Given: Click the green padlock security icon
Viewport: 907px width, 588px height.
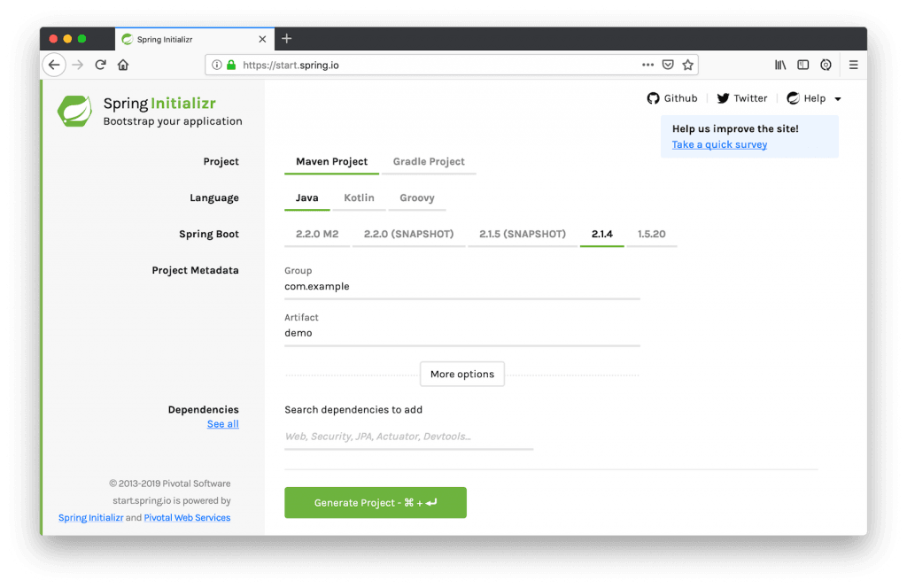Looking at the screenshot, I should tap(231, 65).
